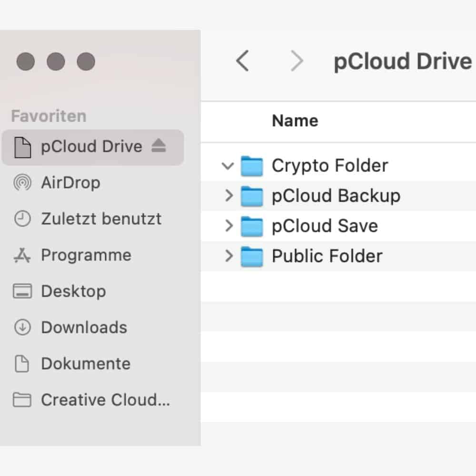Click the pCloud Backup folder icon
This screenshot has height=476, width=476.
(252, 196)
